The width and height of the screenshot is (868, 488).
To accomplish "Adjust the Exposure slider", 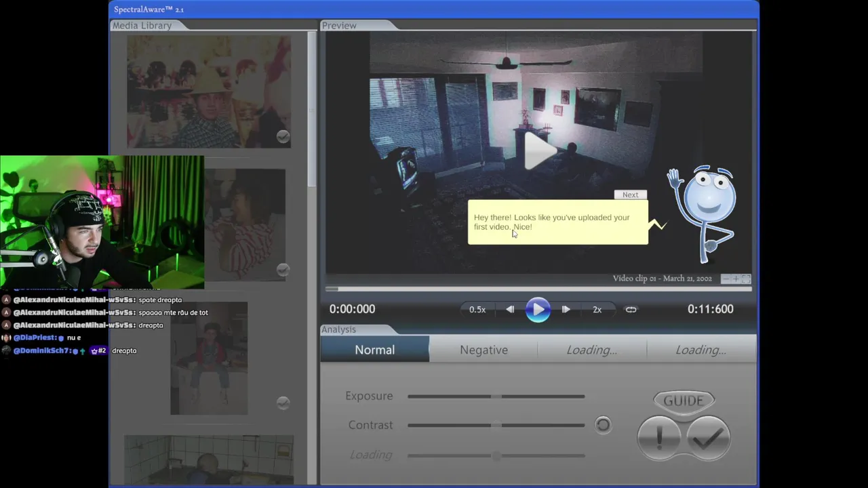I will (x=496, y=396).
